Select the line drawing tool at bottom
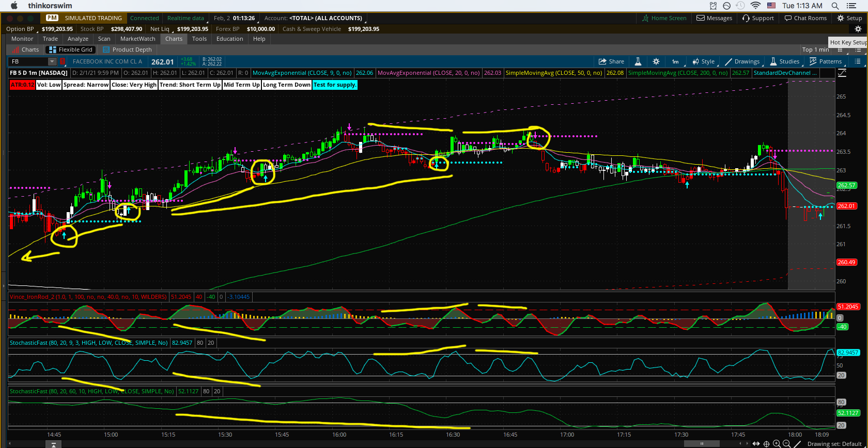The height and width of the screenshot is (448, 868). click(798, 444)
